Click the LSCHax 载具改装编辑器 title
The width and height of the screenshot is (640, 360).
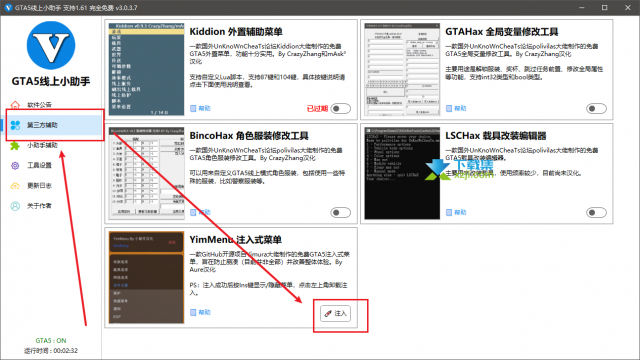pyautogui.click(x=496, y=136)
